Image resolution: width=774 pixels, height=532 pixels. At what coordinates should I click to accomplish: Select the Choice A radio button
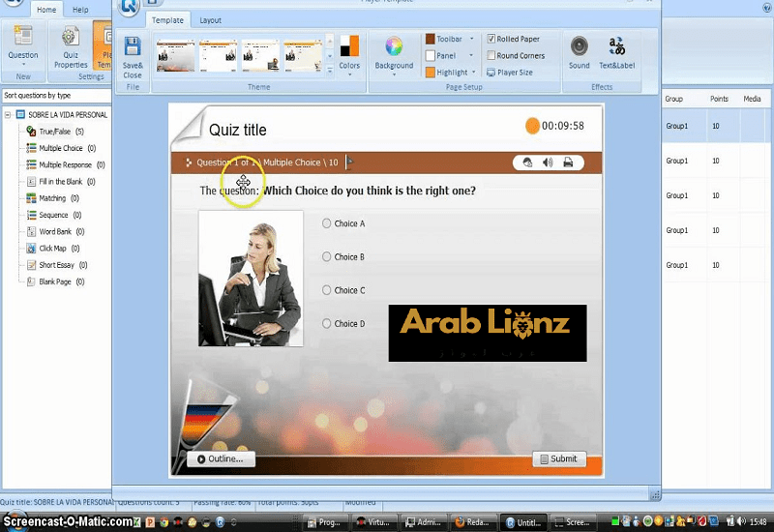pyautogui.click(x=326, y=223)
